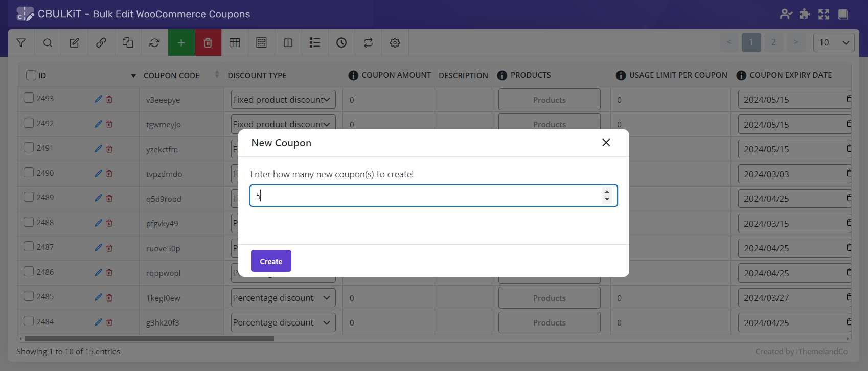Open the rows-per-page dropdown showing 10
The height and width of the screenshot is (371, 868).
[833, 42]
